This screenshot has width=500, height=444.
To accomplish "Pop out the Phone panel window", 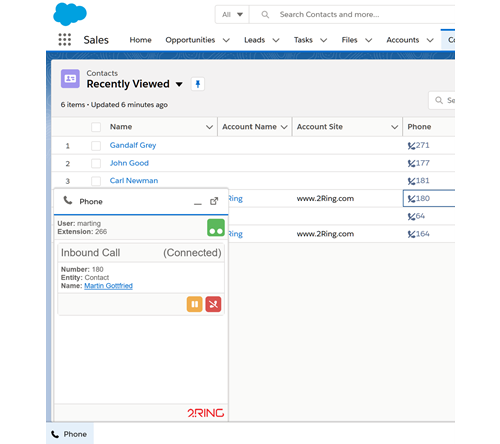I will click(214, 201).
